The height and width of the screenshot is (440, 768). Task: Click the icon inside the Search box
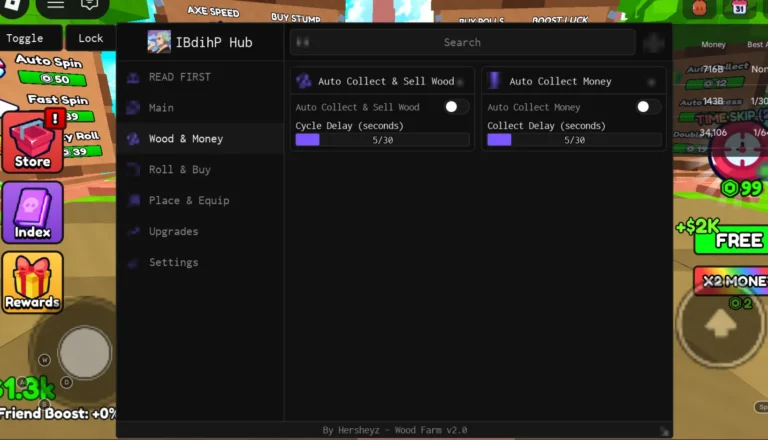point(303,42)
